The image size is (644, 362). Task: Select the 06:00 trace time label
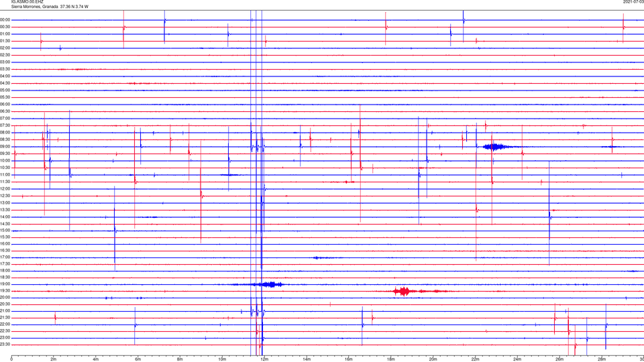5,105
